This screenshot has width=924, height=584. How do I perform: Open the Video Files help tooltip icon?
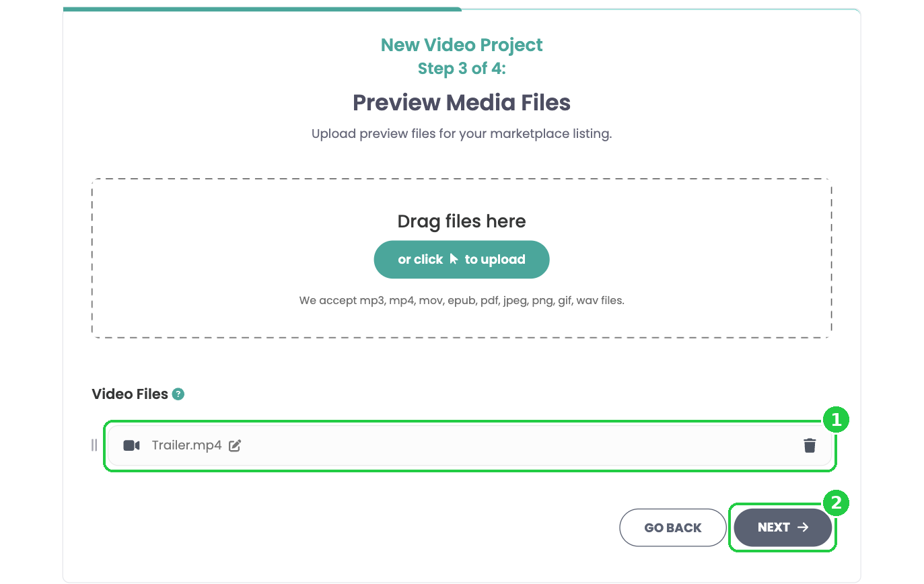[178, 394]
